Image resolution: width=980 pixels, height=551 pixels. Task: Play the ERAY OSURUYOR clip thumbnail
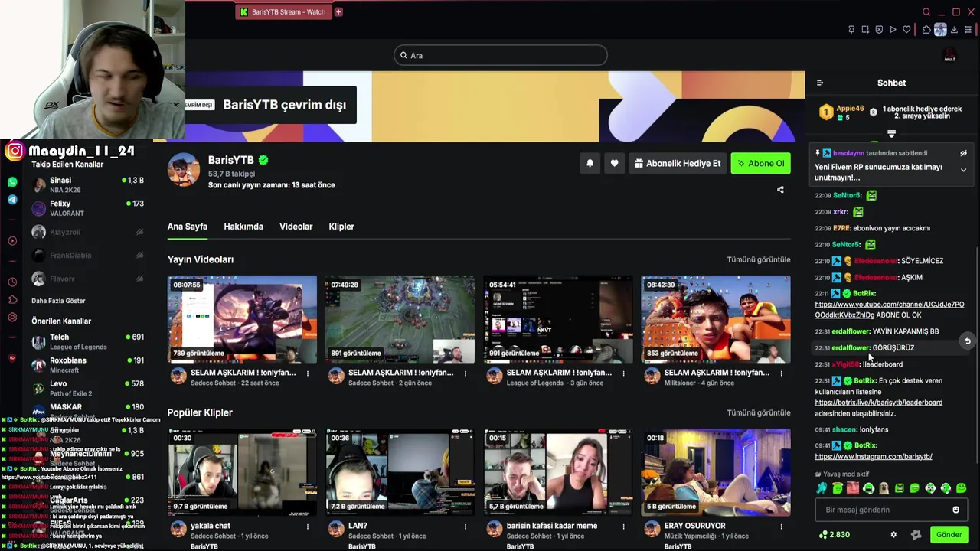tap(715, 471)
